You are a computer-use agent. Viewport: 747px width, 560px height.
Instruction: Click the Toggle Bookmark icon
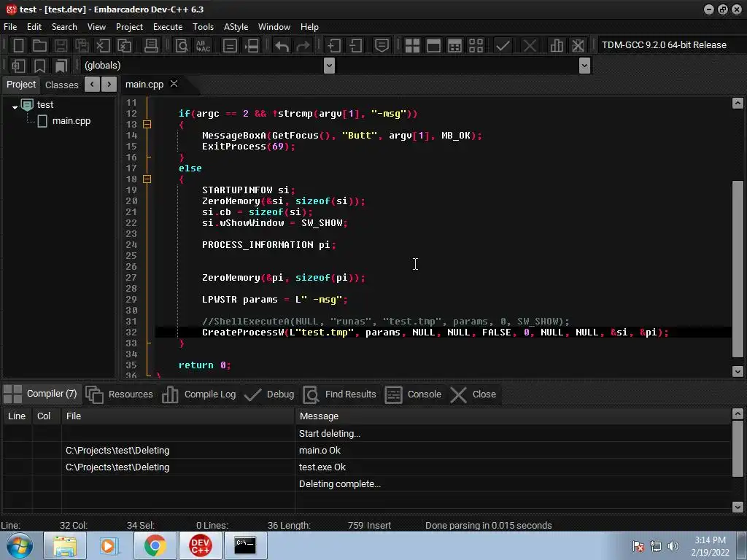pyautogui.click(x=39, y=65)
